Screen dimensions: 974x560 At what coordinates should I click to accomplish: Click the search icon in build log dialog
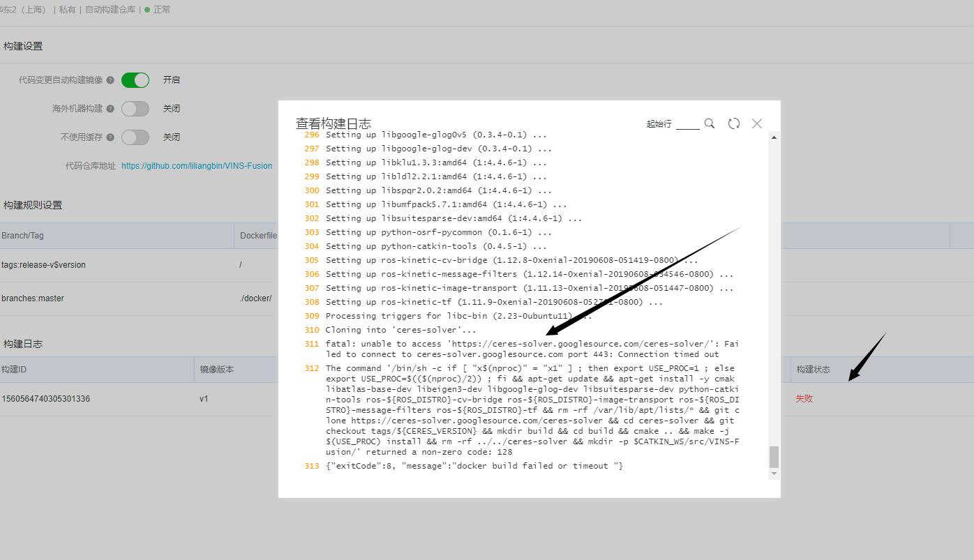[710, 123]
